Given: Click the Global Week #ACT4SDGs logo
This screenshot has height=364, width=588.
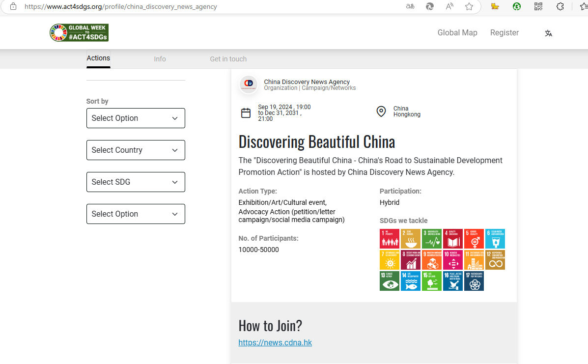Looking at the screenshot, I should (x=79, y=32).
